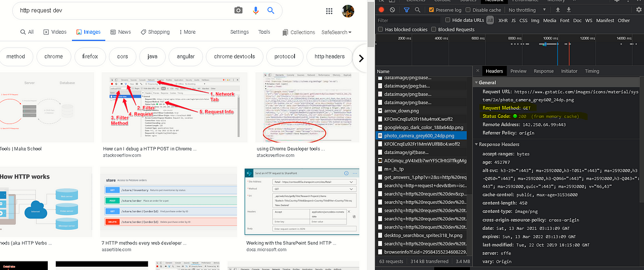644x270 pixels.
Task: Collapse the Response Headers section triangle
Action: [x=477, y=144]
